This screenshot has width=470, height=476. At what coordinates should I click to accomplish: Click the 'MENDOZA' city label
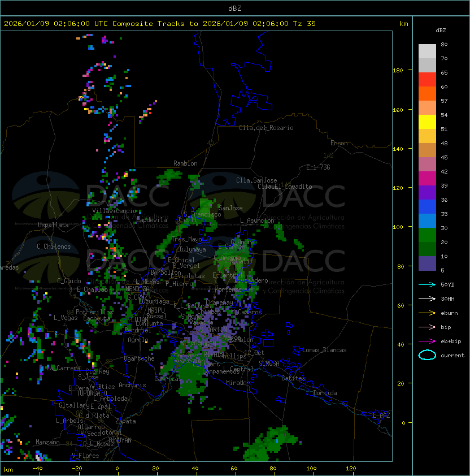(x=137, y=288)
